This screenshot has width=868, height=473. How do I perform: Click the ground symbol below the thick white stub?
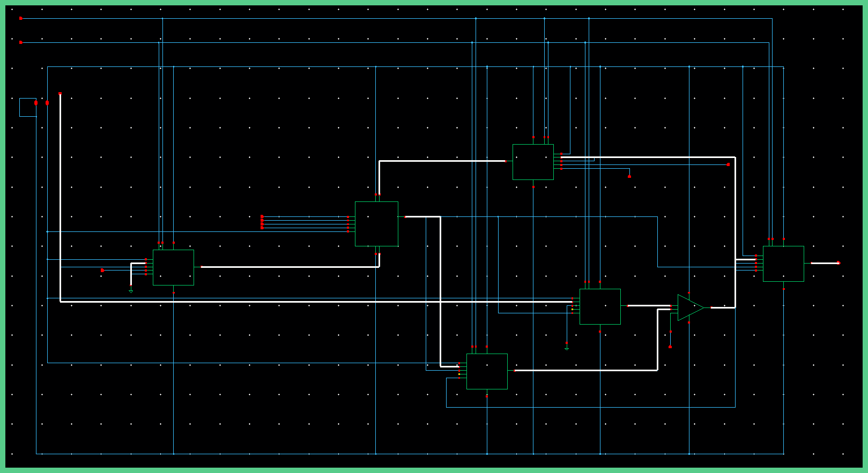(x=131, y=291)
